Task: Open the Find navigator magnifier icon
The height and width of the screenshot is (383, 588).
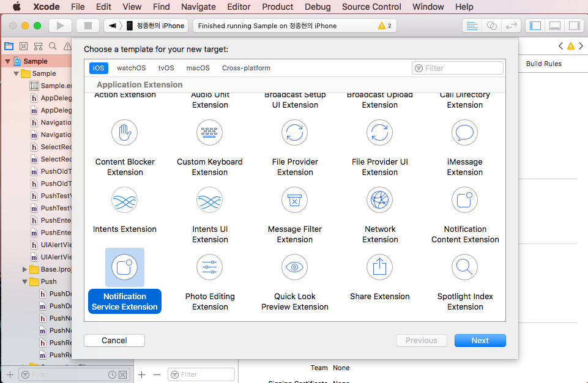Action: coord(53,46)
